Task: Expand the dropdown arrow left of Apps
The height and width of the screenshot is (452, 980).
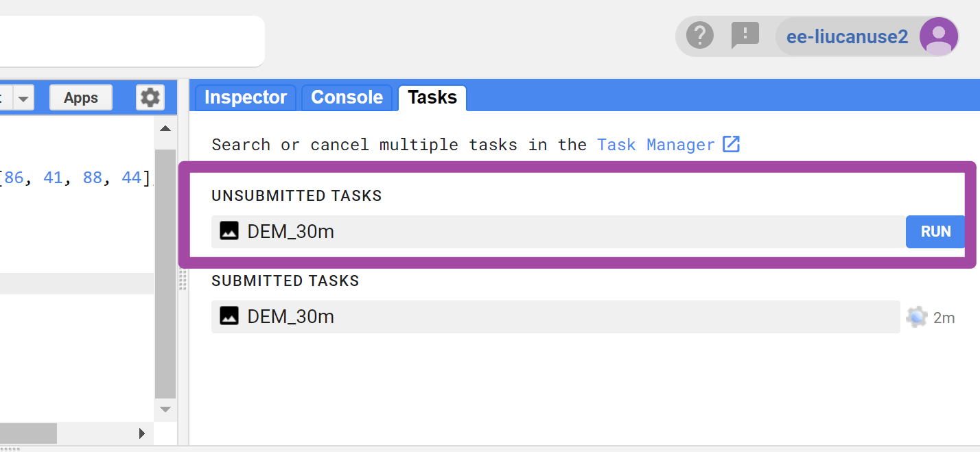Action: point(24,98)
